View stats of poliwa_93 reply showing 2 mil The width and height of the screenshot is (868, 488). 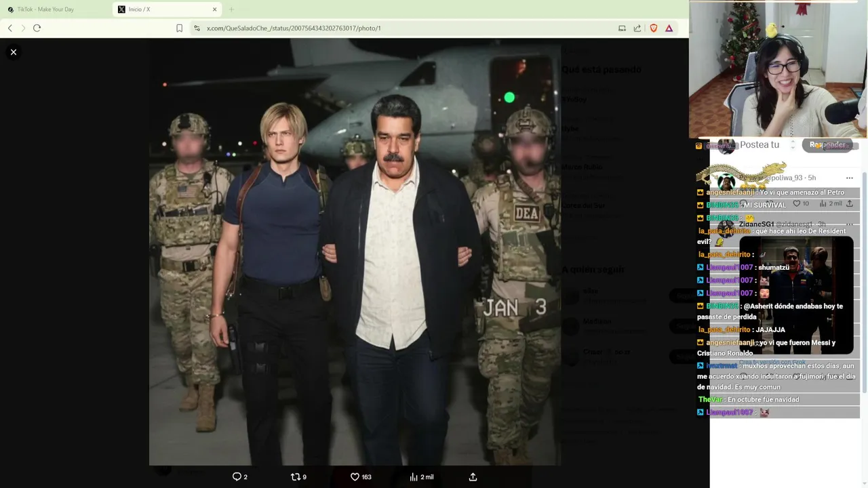click(x=831, y=203)
